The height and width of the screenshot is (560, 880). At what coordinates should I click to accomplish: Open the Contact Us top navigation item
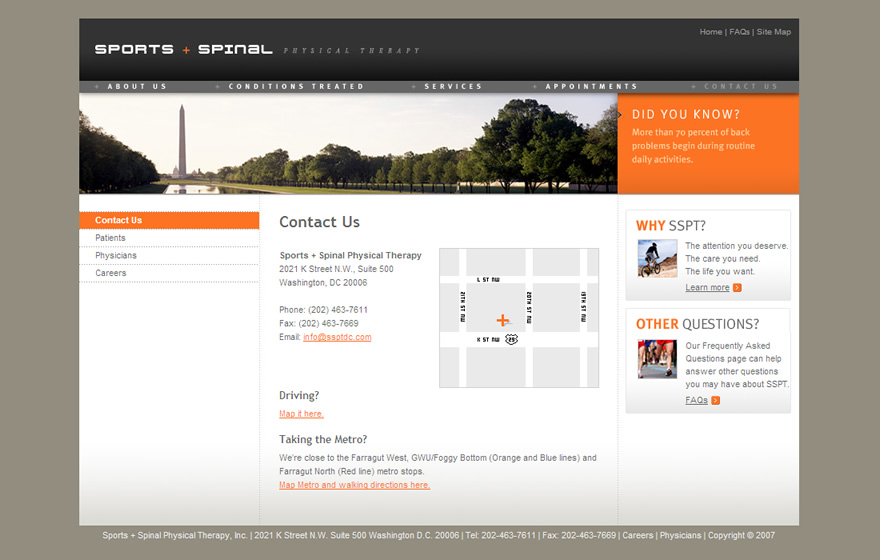tap(741, 86)
